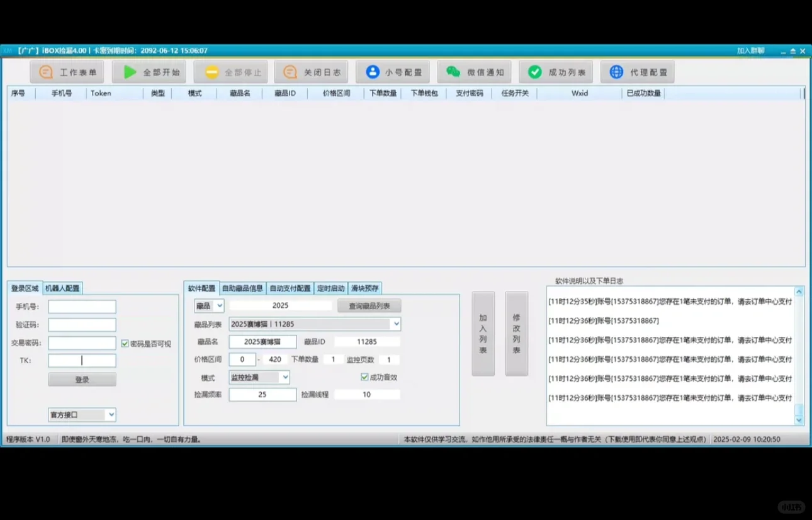Click the 任务开关 column header
Screen dimensions: 812x520
(x=514, y=93)
